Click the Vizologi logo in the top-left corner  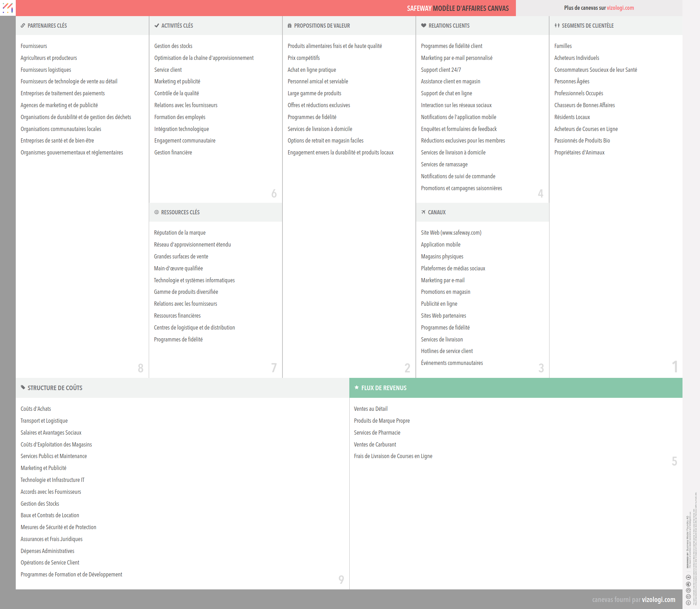pyautogui.click(x=7, y=8)
